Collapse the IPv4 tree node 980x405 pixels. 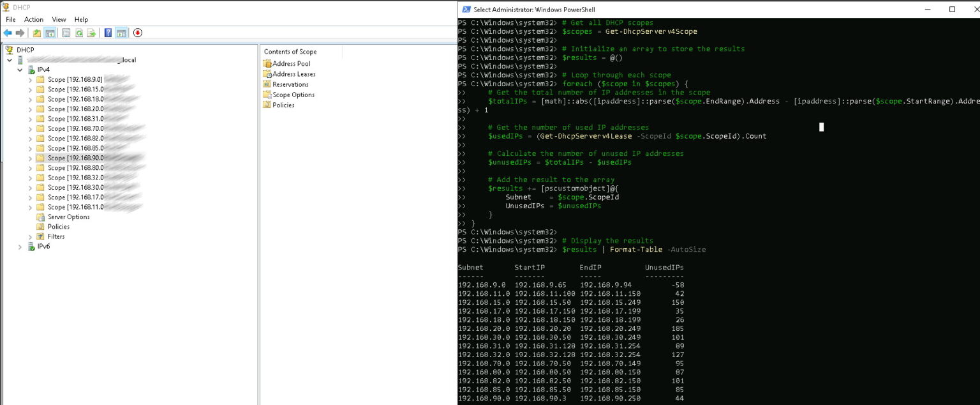[20, 70]
